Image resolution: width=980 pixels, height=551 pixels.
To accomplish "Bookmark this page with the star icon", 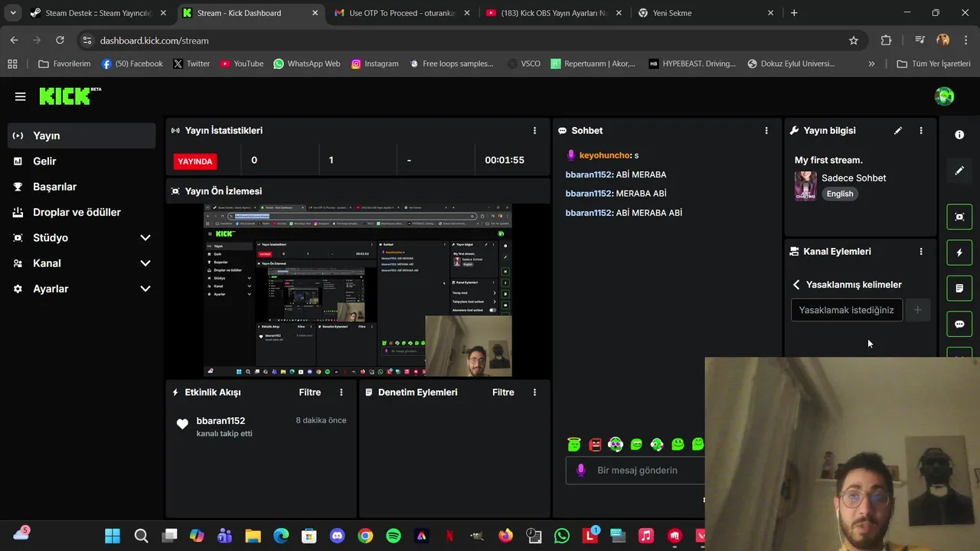I will point(854,41).
